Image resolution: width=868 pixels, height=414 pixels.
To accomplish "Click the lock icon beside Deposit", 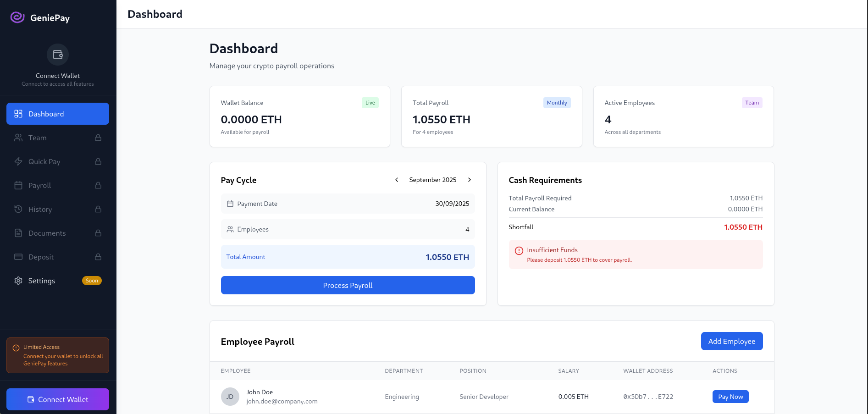I will click(x=98, y=257).
